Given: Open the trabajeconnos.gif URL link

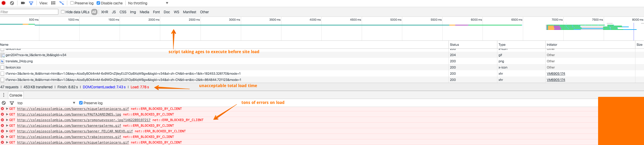Looking at the screenshot, I should (69, 137).
